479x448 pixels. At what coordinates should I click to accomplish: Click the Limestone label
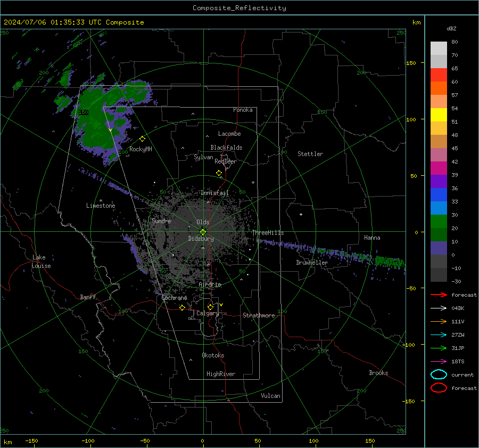coord(101,206)
